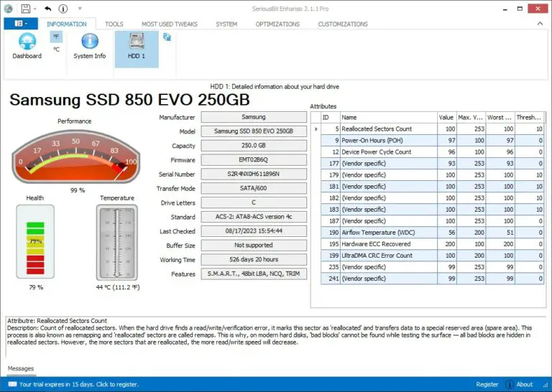Switch temperature unit to Fahrenheit
552x392 pixels.
pyautogui.click(x=56, y=36)
